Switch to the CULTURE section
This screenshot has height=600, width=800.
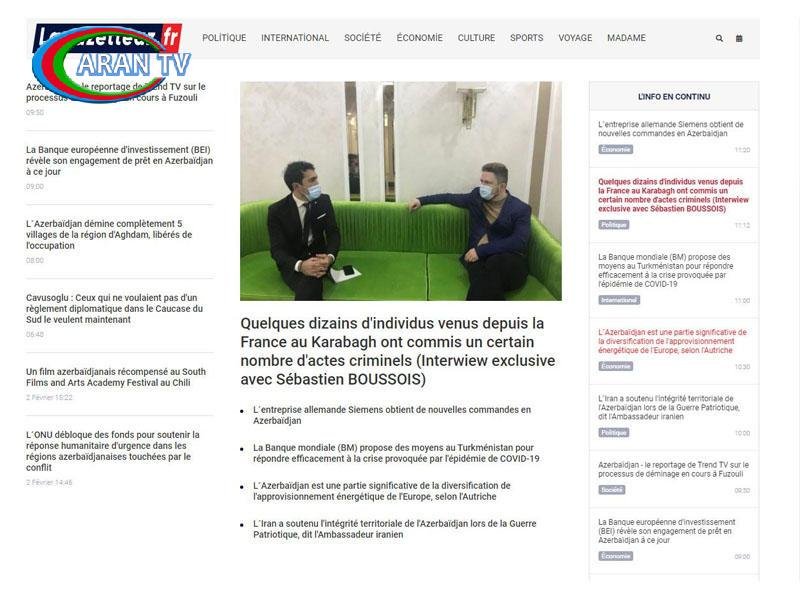(476, 38)
